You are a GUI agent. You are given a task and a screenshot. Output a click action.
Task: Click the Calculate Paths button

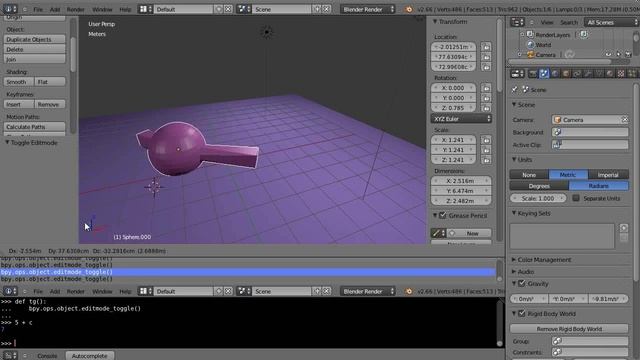point(34,127)
